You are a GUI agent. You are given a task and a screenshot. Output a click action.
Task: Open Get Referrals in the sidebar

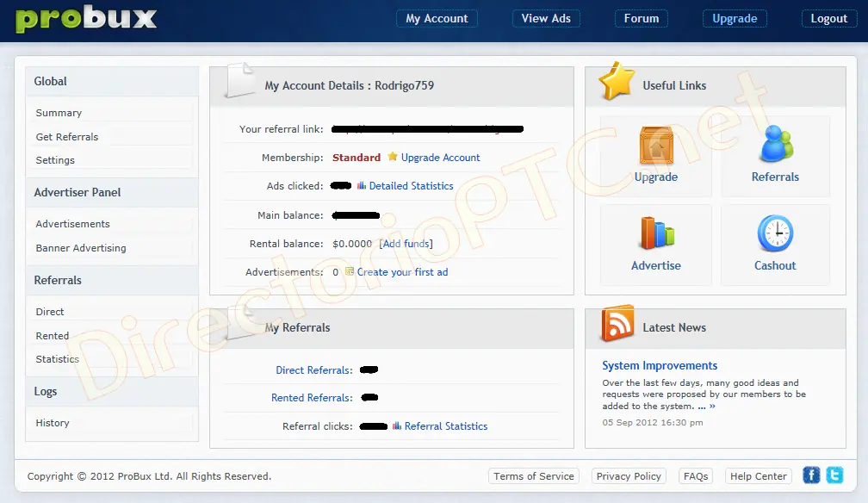tap(67, 137)
